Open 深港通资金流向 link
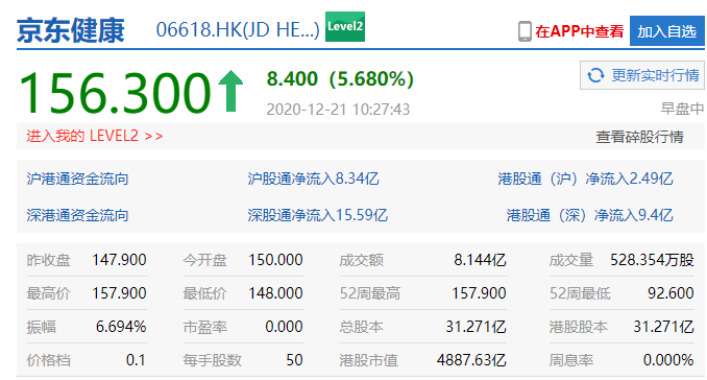Viewport: 707px width, 380px height. pos(78,215)
